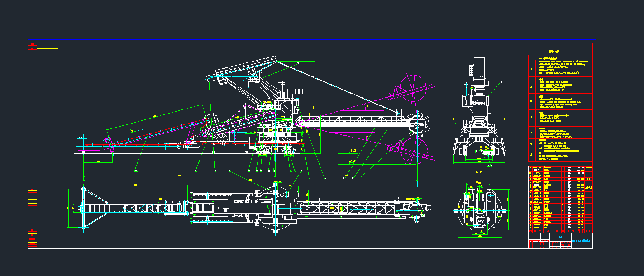Click the technical specifications table title

(560, 52)
